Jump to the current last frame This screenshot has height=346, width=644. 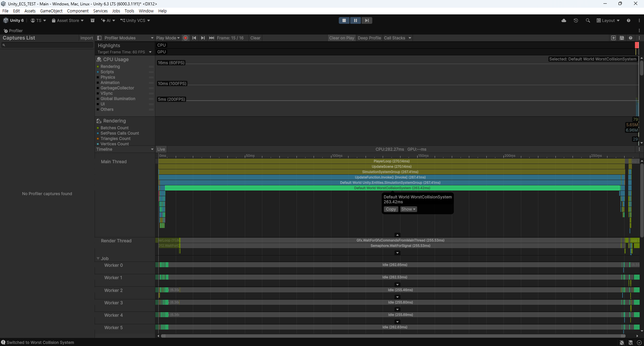click(211, 38)
